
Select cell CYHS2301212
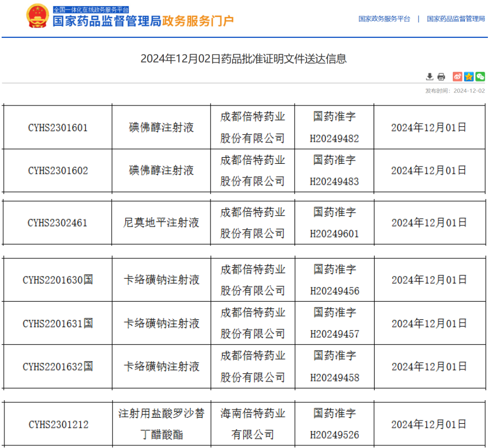[x=58, y=424]
